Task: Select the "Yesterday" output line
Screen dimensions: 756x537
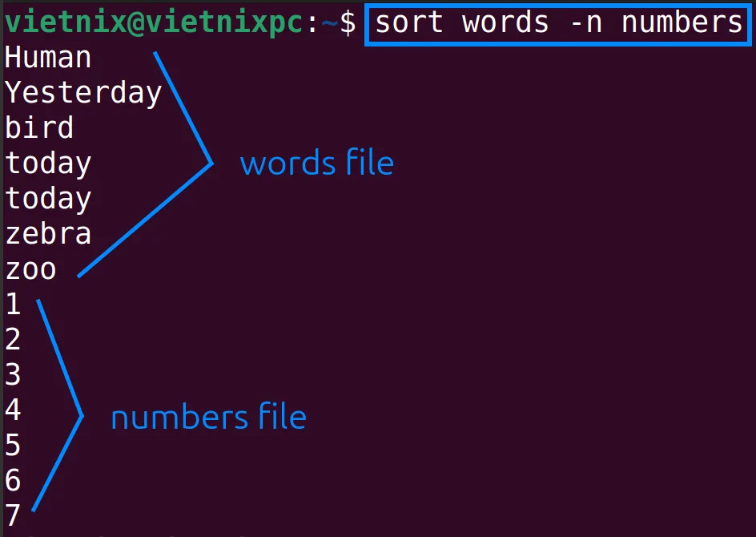Action: pyautogui.click(x=83, y=93)
